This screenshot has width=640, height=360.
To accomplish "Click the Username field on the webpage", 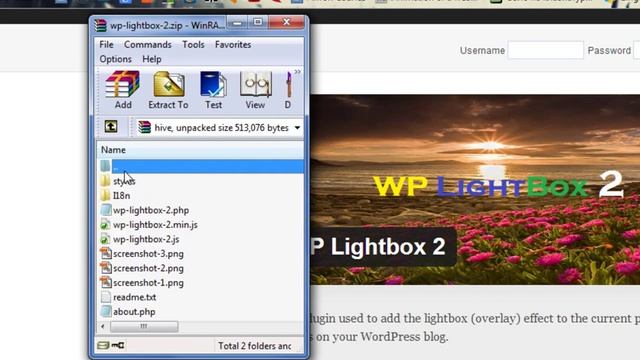I will tap(545, 50).
